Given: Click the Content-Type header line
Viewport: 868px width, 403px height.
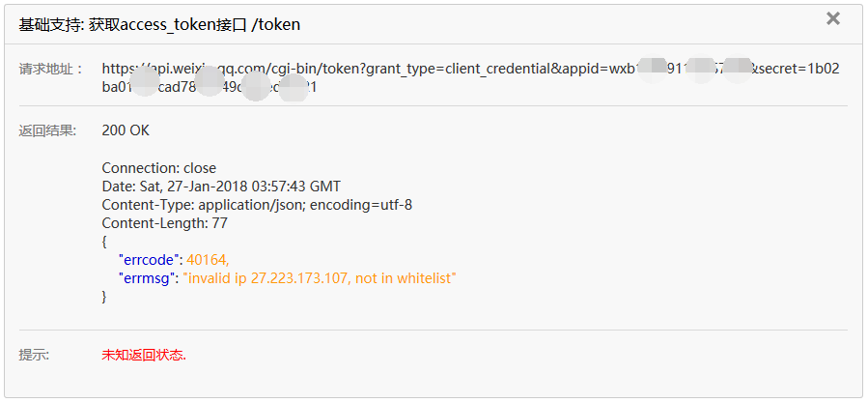Looking at the screenshot, I should coord(257,205).
